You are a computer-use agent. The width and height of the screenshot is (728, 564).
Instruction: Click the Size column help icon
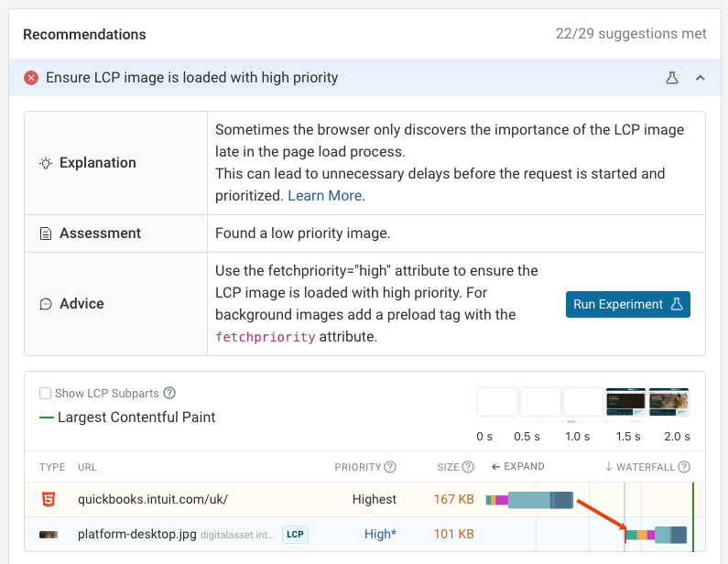point(468,467)
